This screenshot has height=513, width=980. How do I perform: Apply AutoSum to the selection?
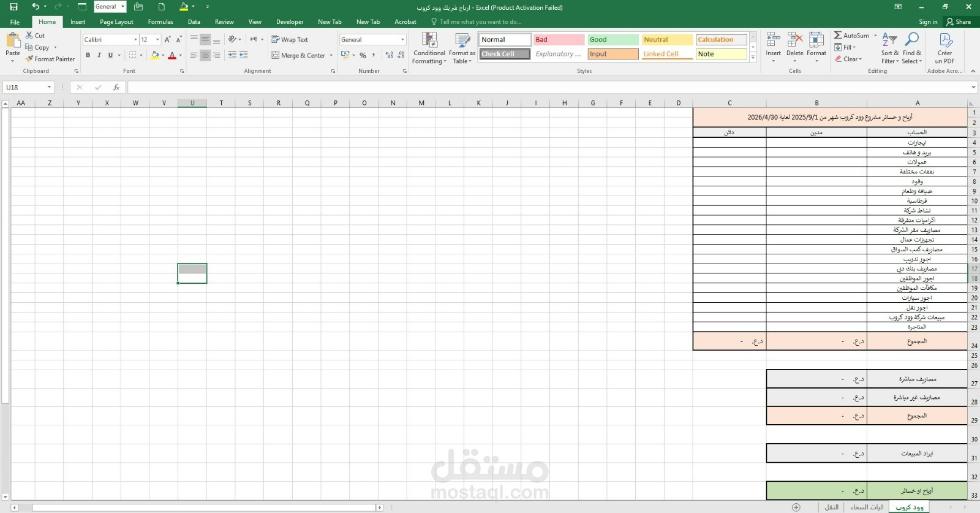(851, 36)
